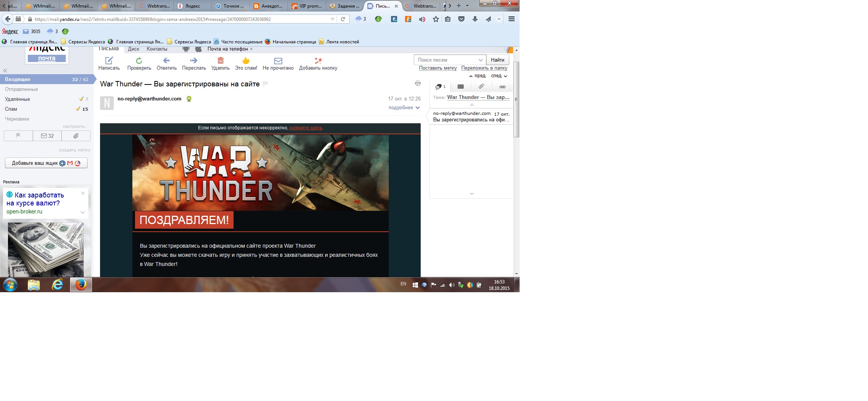Open the Удалённые folder
This screenshot has width=868, height=401.
point(17,99)
